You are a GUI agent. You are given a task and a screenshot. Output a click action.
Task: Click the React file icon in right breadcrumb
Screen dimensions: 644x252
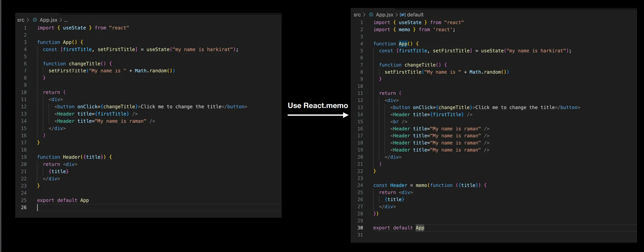coord(371,15)
